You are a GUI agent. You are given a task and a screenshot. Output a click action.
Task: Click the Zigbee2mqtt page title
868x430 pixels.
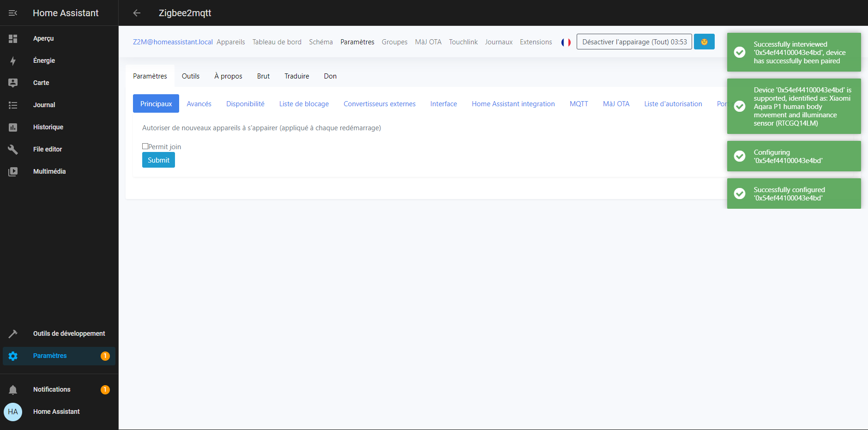point(185,13)
